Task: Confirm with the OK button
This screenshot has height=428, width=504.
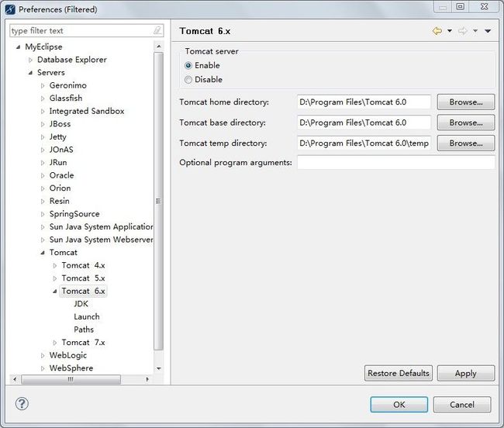Action: pyautogui.click(x=399, y=404)
